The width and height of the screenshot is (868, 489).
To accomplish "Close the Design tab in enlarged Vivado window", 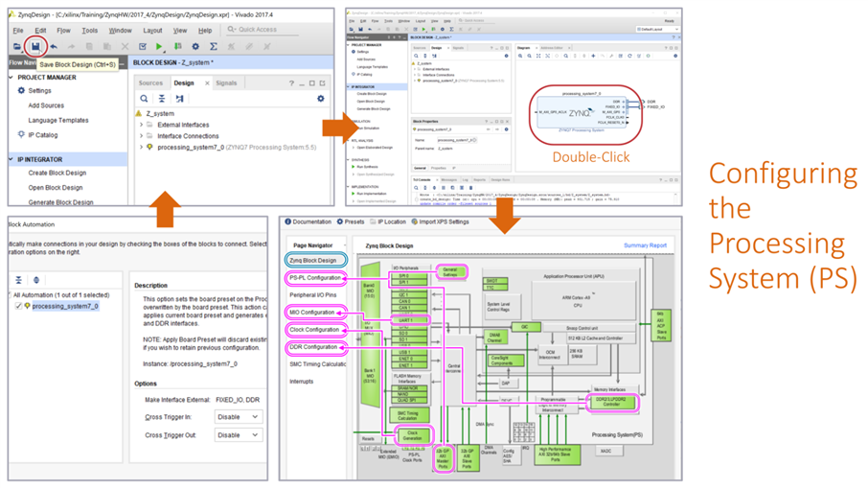I will (207, 83).
